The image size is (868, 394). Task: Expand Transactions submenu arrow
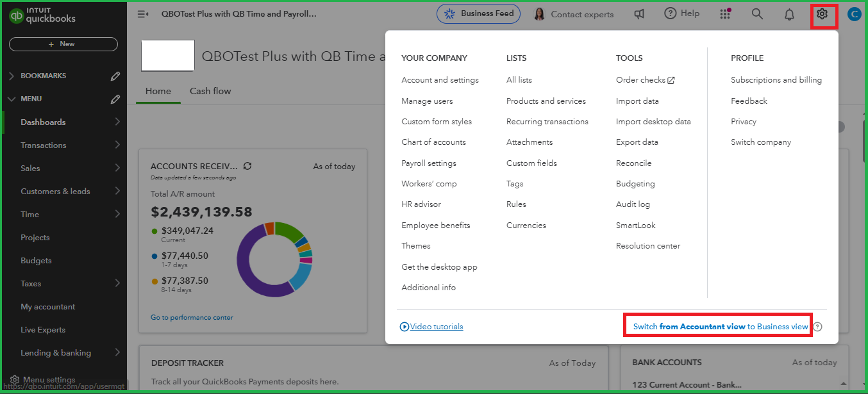point(117,145)
